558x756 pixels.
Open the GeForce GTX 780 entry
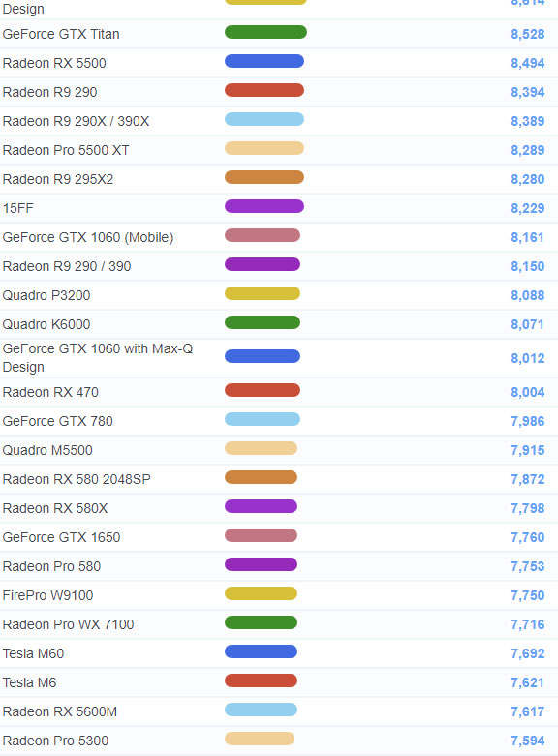coord(57,421)
